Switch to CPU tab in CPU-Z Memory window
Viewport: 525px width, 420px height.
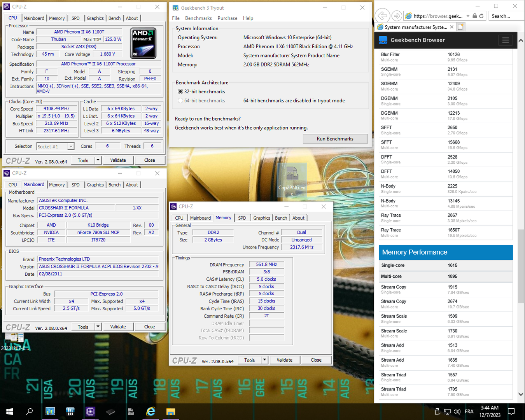(179, 218)
